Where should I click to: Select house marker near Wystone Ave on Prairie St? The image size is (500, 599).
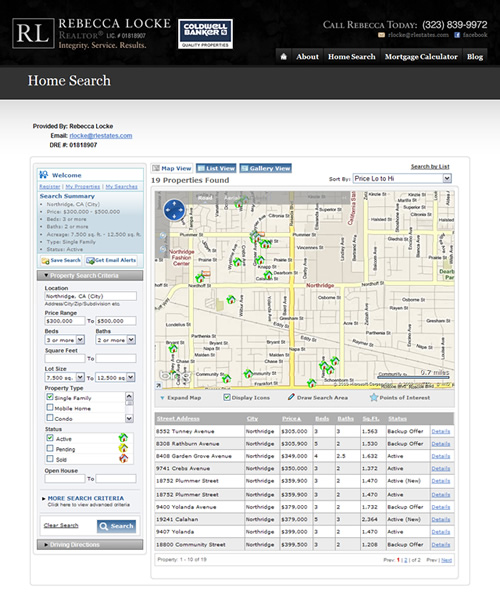[x=237, y=262]
